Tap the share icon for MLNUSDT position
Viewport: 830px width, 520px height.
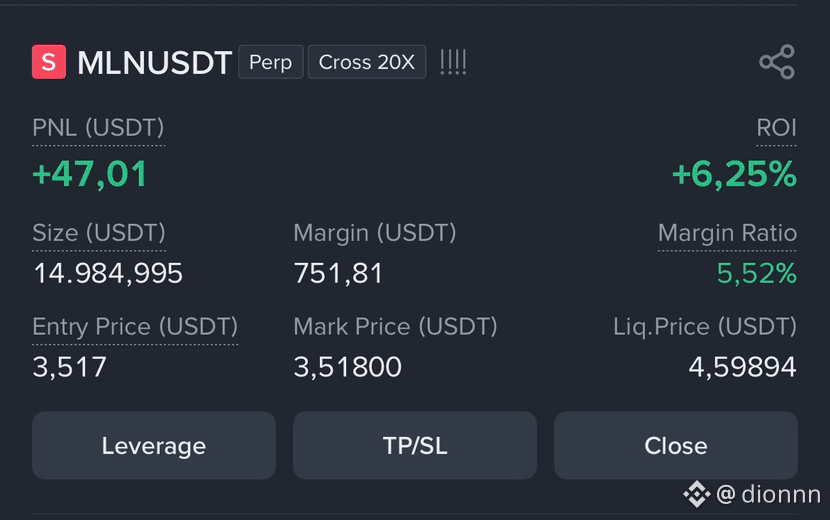click(x=777, y=62)
